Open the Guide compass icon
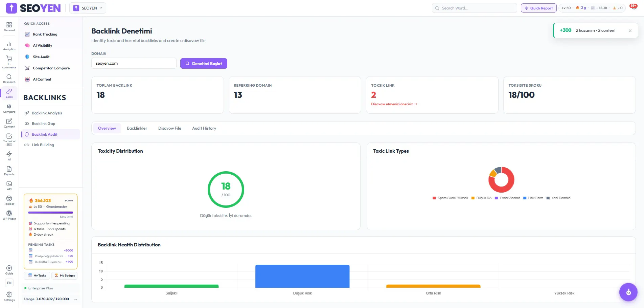The width and height of the screenshot is (644, 308). point(9,270)
